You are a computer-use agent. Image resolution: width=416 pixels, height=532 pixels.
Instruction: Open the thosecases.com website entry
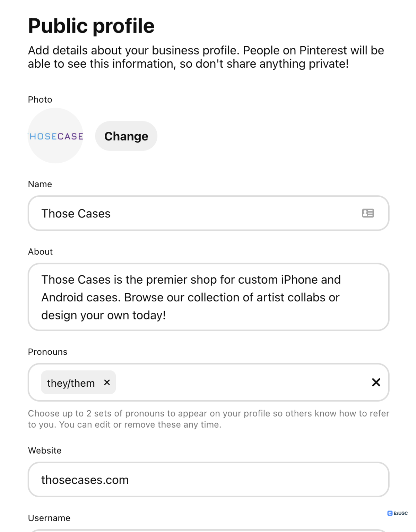pos(208,479)
